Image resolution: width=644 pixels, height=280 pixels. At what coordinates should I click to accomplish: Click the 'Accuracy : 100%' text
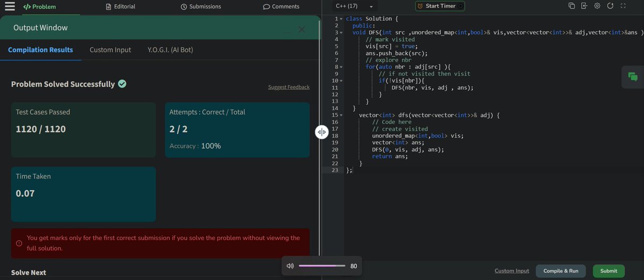[195, 146]
